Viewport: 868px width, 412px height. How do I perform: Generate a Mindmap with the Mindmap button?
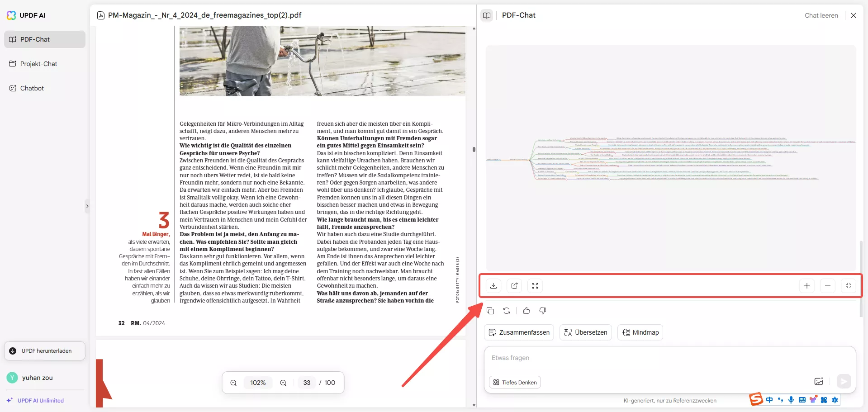pyautogui.click(x=640, y=332)
